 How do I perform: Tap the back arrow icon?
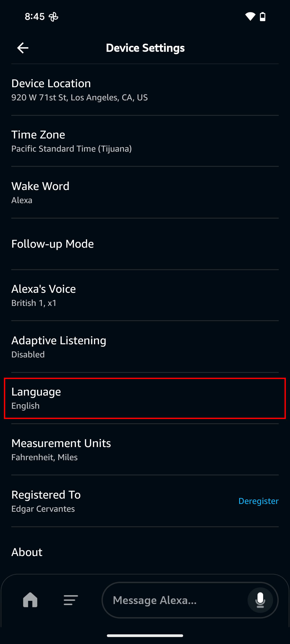point(23,48)
